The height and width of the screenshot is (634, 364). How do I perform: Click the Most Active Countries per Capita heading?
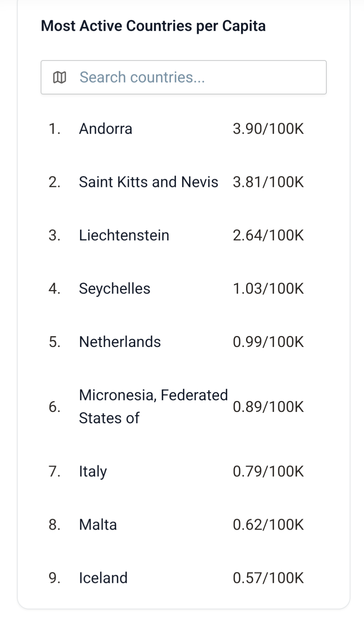[153, 26]
